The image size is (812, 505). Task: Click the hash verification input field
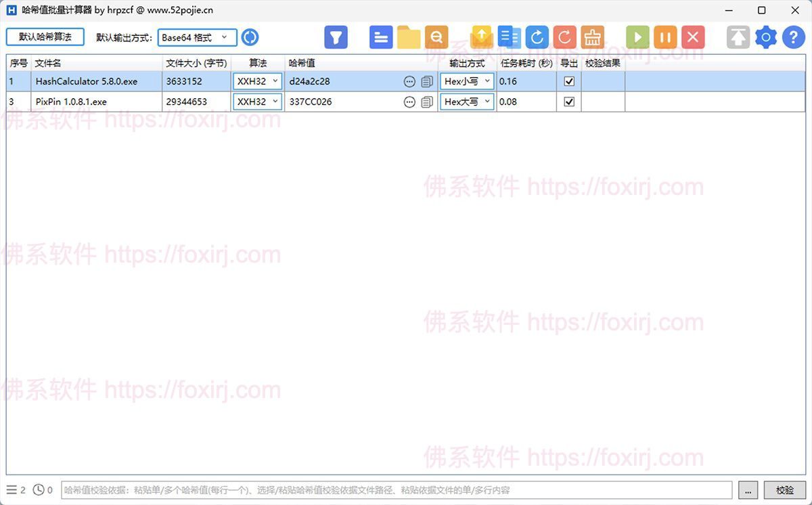pyautogui.click(x=396, y=490)
